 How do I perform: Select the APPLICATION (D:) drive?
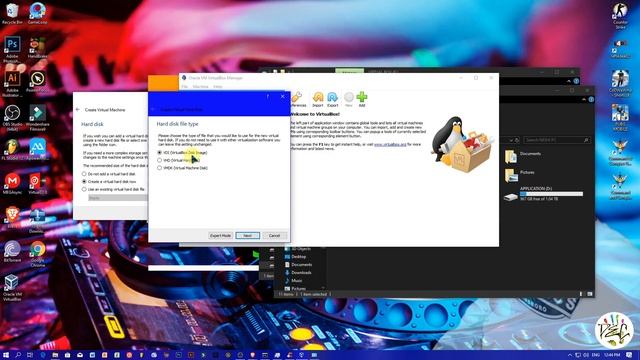[544, 193]
